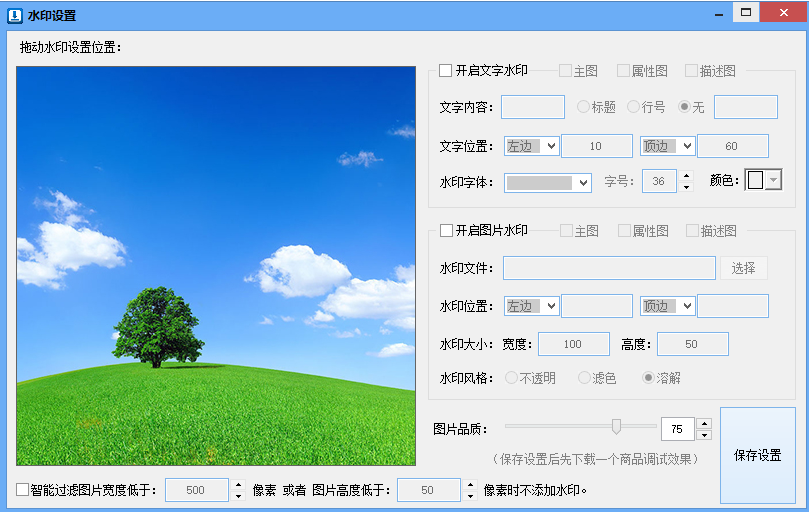Select 溶解 watermark style
The image size is (809, 512).
[x=648, y=378]
